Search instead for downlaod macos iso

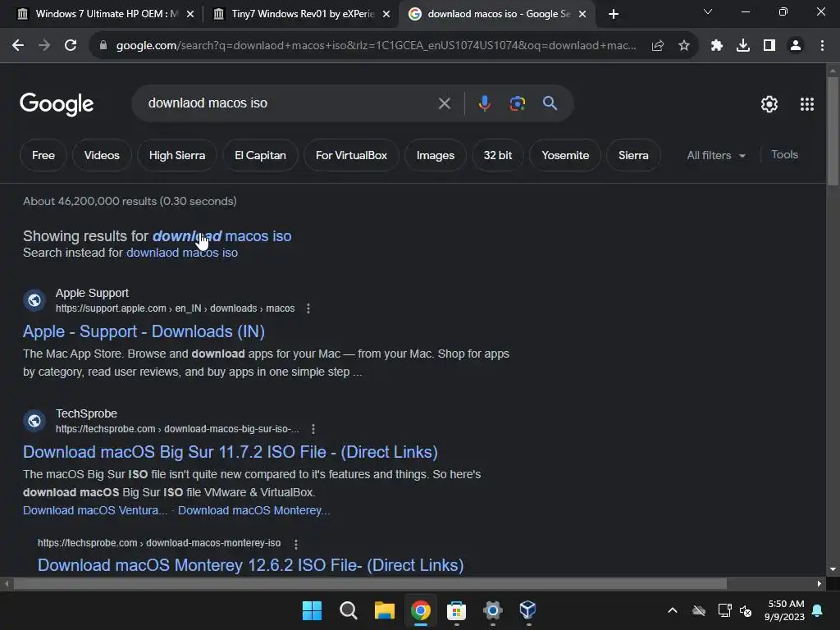[x=182, y=253]
